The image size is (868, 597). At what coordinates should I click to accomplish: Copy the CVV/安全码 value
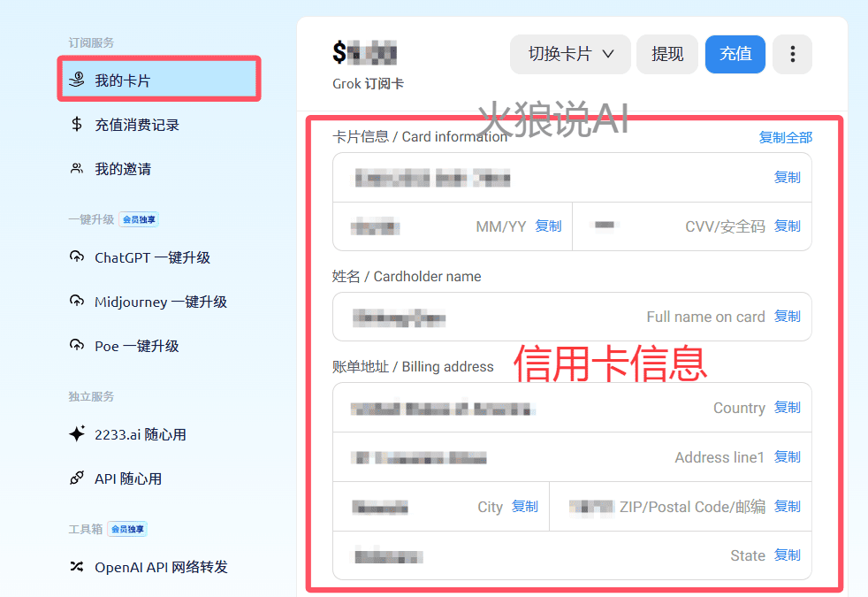[787, 226]
